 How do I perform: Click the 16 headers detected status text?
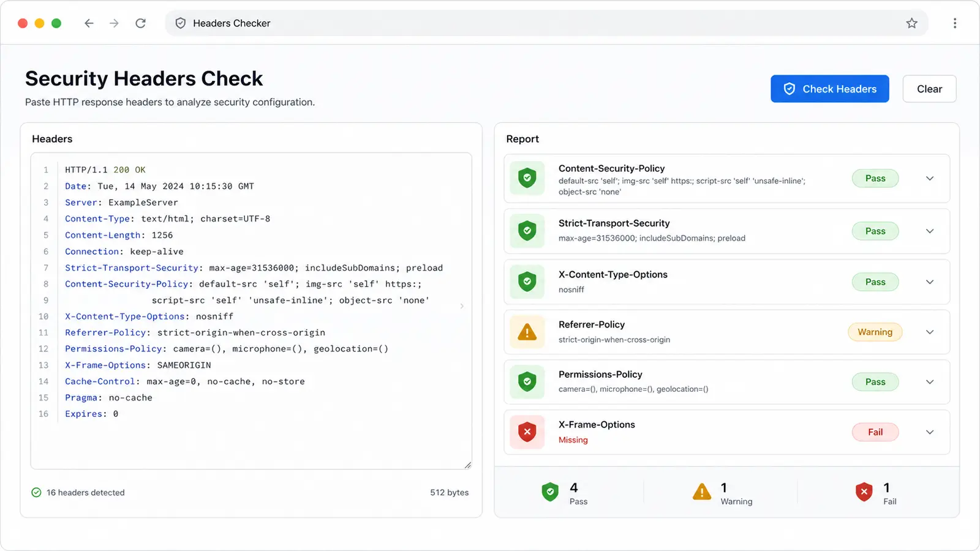[86, 492]
